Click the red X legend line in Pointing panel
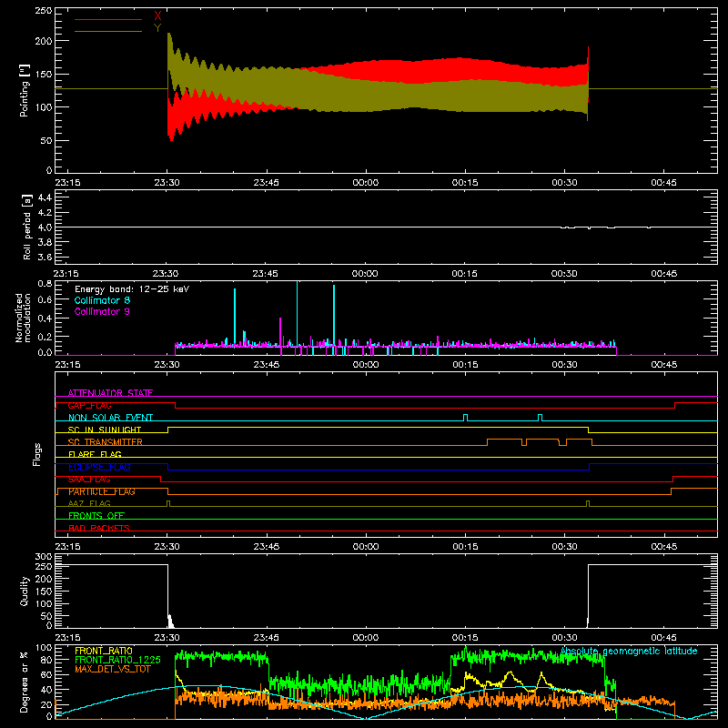The width and height of the screenshot is (728, 728). (108, 19)
